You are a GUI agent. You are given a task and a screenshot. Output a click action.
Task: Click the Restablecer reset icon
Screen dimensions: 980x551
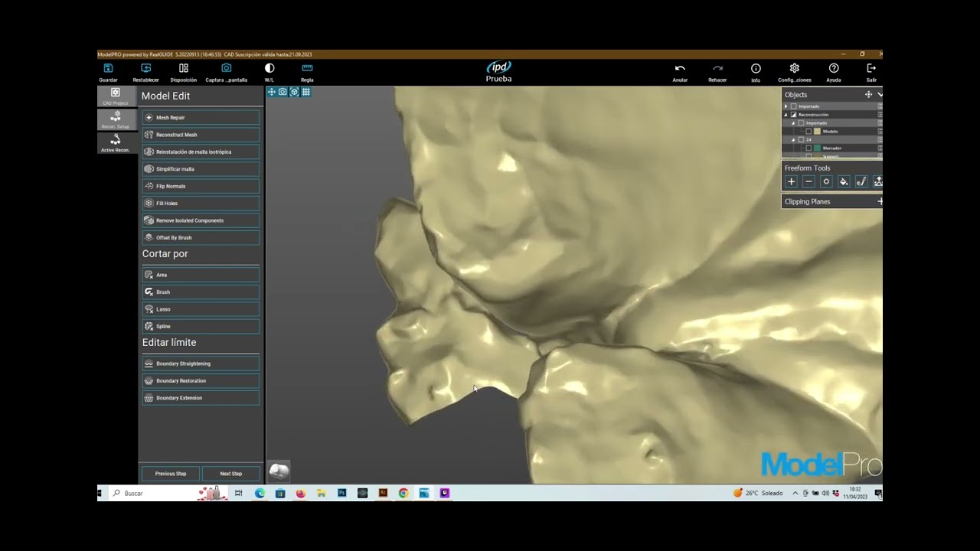point(145,68)
